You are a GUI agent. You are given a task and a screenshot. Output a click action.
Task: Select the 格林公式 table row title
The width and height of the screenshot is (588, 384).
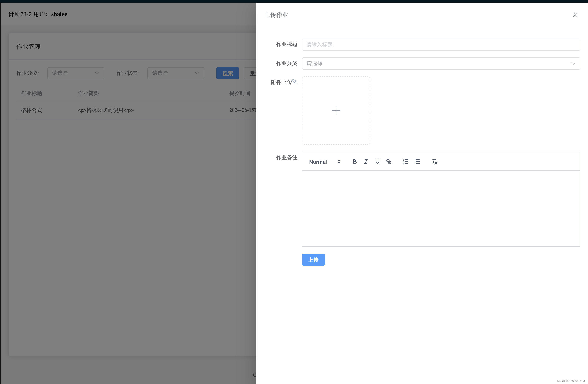pos(31,110)
